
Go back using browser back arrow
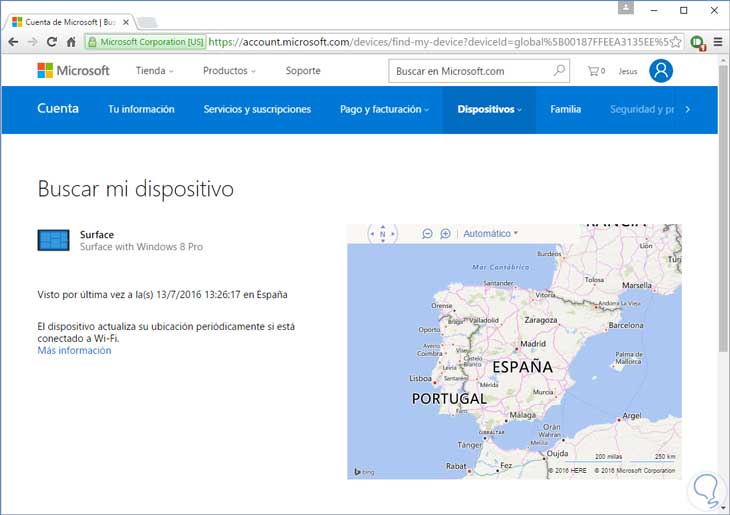point(13,42)
